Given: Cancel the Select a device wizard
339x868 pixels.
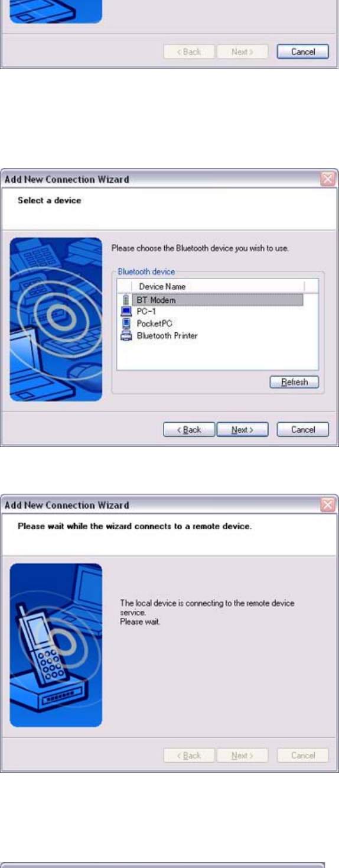Looking at the screenshot, I should click(x=302, y=429).
